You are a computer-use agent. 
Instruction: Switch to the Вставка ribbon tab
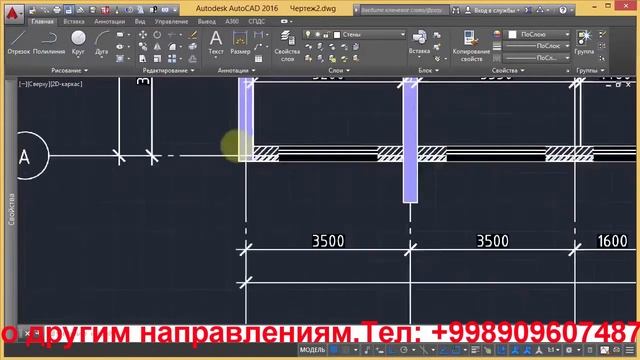(x=74, y=21)
